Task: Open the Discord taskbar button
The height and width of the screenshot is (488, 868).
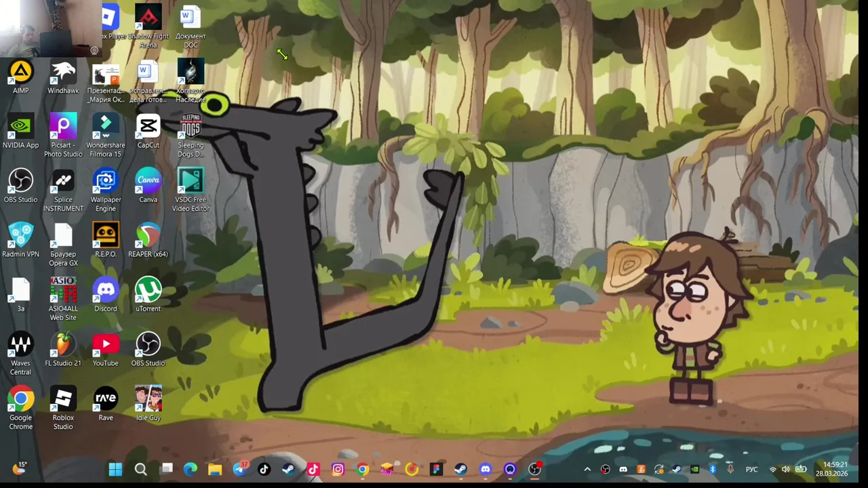Action: [x=485, y=469]
